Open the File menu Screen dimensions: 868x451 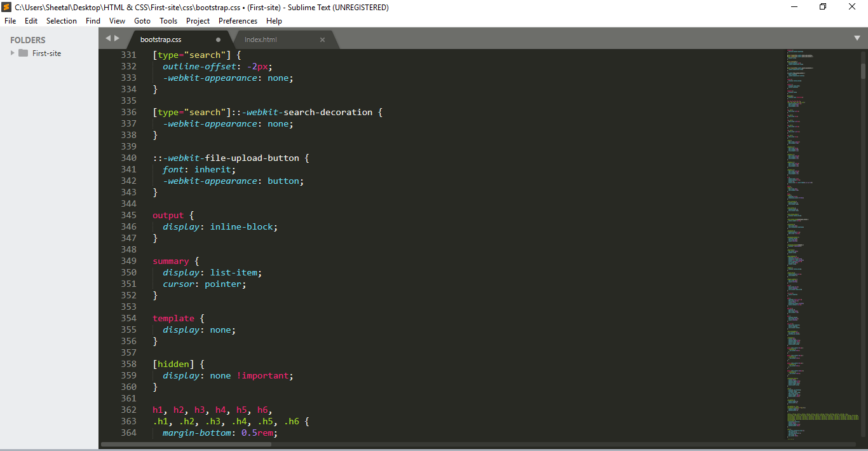click(10, 21)
